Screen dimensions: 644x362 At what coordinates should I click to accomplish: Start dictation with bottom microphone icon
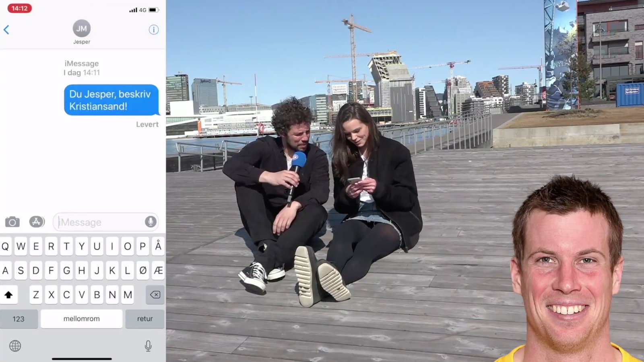point(148,346)
